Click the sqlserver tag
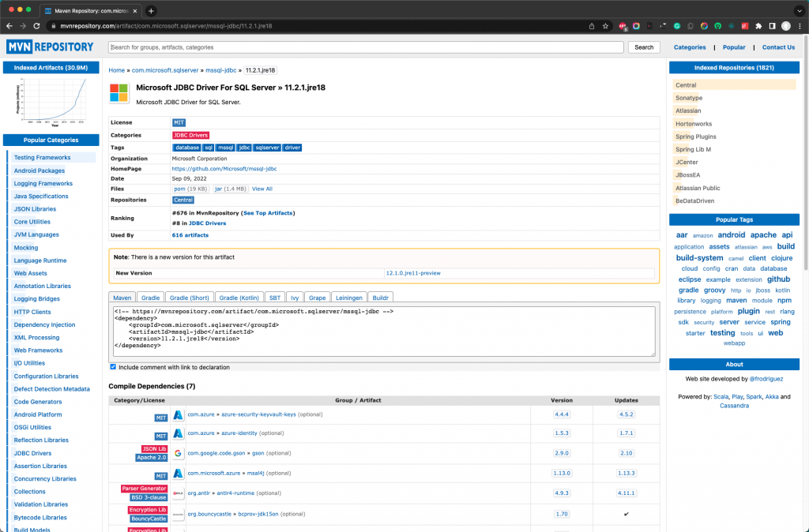The image size is (809, 532). [267, 148]
